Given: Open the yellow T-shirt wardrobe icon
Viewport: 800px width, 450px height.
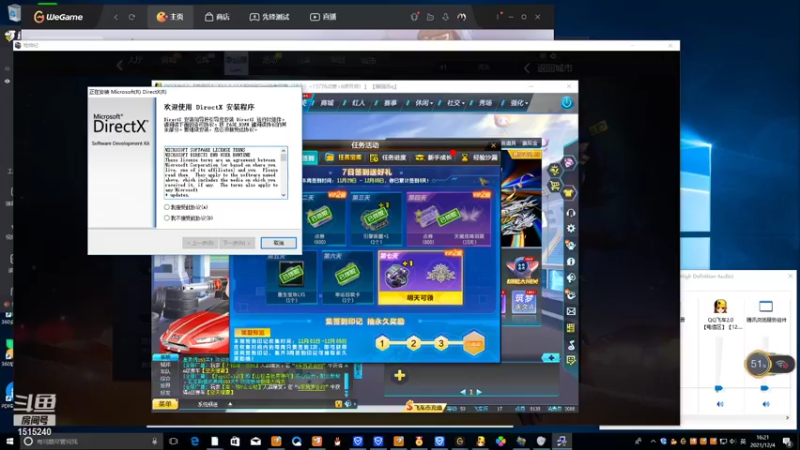Looking at the screenshot, I should pos(569,193).
